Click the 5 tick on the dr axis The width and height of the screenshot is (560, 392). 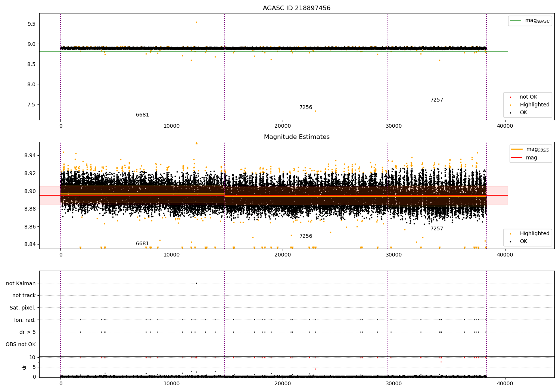coord(34,367)
